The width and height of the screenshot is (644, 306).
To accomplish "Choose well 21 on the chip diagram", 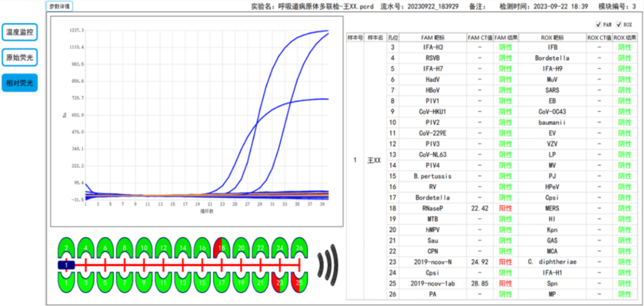I will click(x=260, y=282).
